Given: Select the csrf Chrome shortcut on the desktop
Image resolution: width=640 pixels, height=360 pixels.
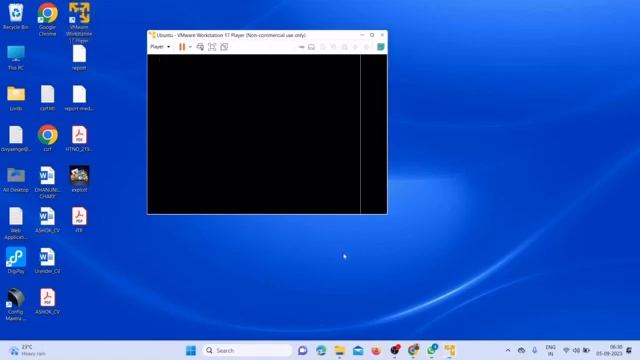Looking at the screenshot, I should coord(47,138).
